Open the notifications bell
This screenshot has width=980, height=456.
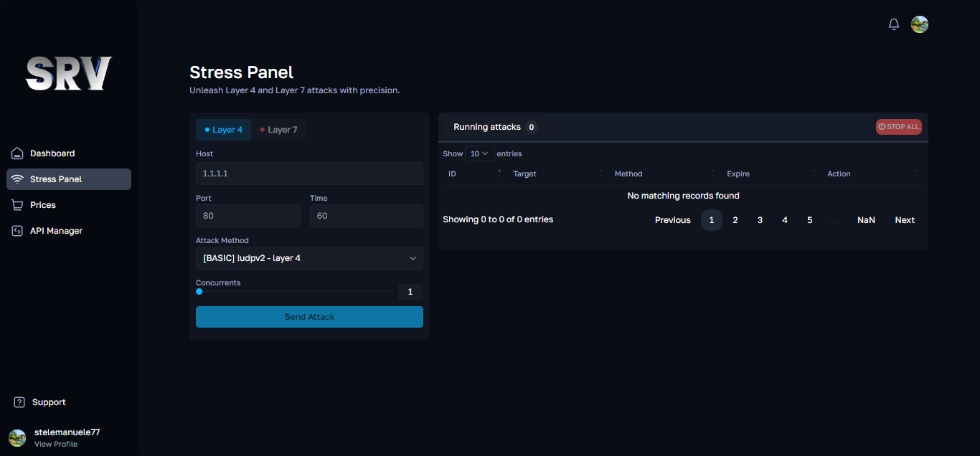[893, 24]
